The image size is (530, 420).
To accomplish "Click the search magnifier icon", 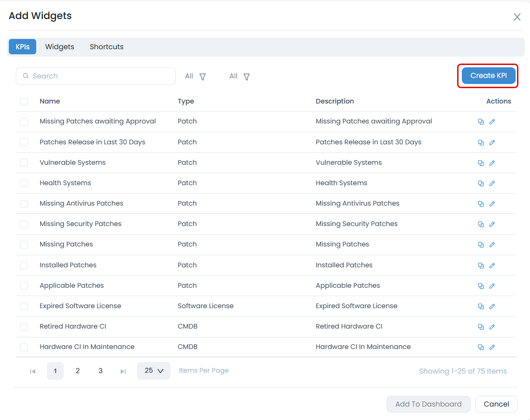I will [26, 76].
